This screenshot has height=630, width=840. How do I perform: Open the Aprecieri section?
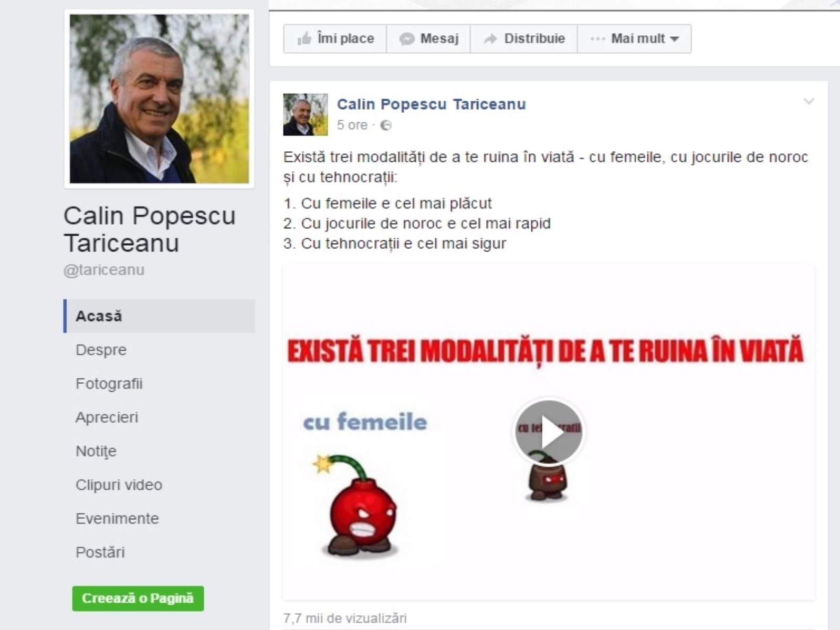coord(107,417)
